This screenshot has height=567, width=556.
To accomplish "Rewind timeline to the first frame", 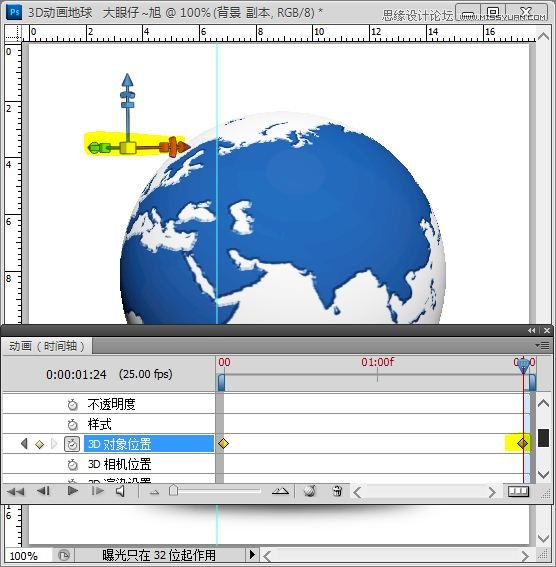I will tap(16, 491).
